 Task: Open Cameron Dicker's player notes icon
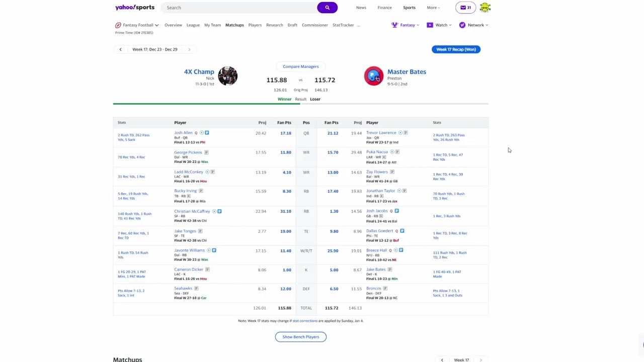pyautogui.click(x=207, y=269)
